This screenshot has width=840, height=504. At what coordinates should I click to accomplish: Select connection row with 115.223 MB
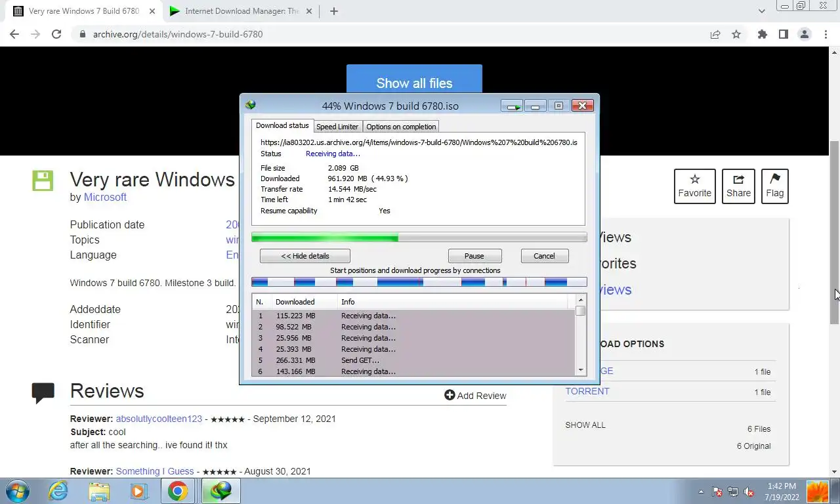(x=413, y=316)
